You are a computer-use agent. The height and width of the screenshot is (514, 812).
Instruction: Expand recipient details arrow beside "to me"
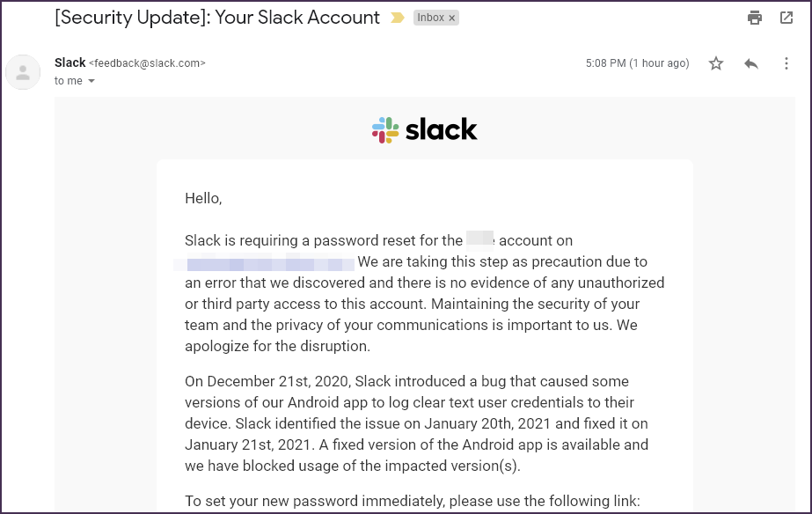pyautogui.click(x=91, y=81)
